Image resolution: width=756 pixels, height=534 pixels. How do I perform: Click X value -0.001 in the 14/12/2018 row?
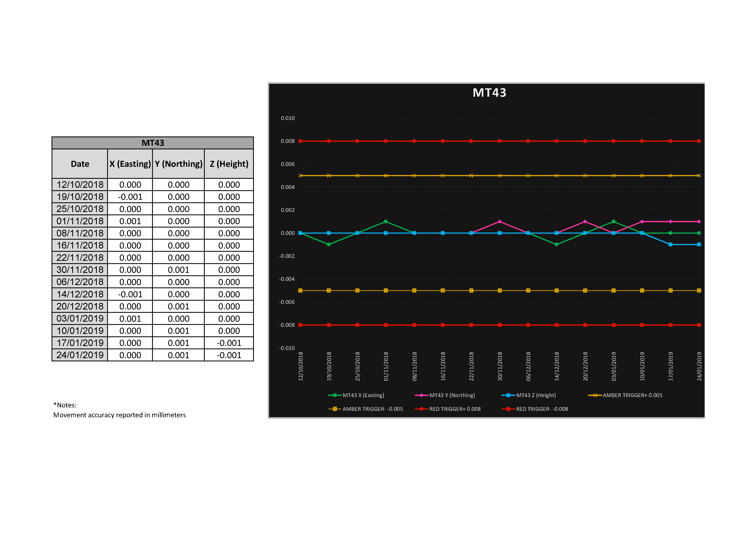tap(130, 294)
